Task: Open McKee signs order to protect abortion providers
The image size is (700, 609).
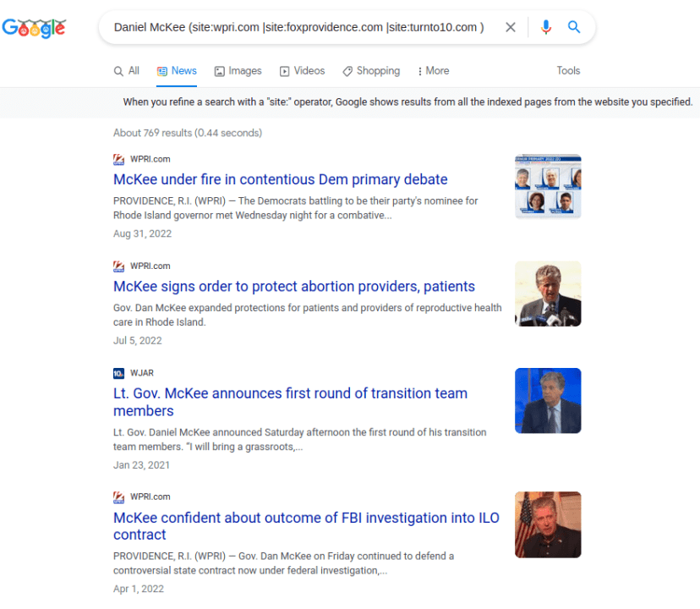Action: point(294,286)
